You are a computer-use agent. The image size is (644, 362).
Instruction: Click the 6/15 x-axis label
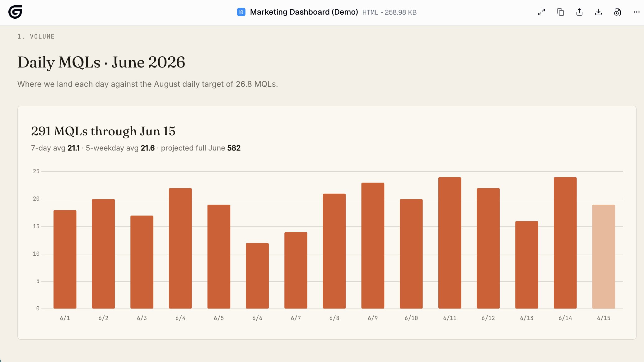pos(604,318)
